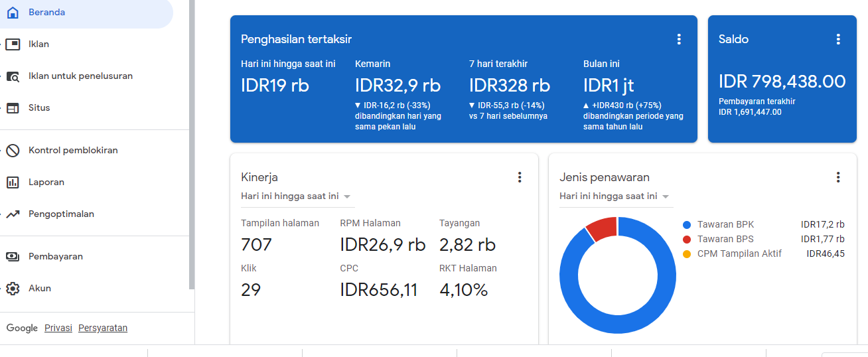Click the RKT Halaman value 4,10%
Screen dimensions: 868x357
pos(463,290)
